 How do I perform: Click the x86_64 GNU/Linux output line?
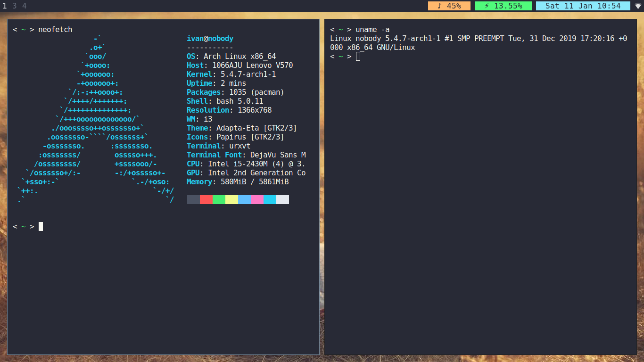click(x=372, y=48)
